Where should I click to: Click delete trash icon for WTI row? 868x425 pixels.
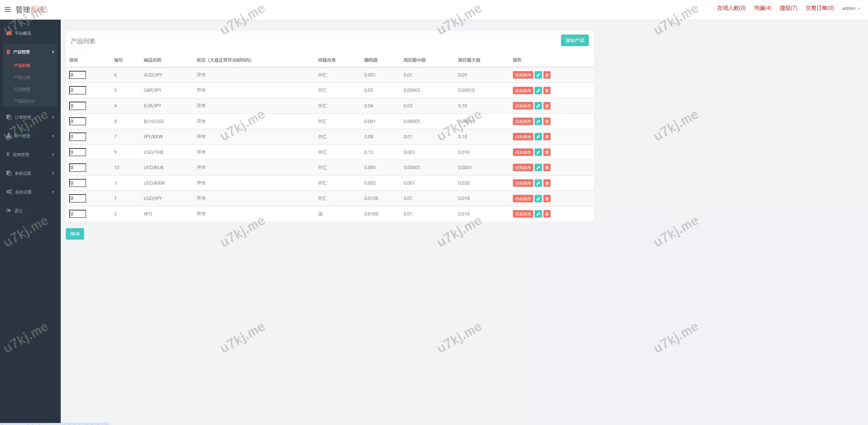(547, 214)
